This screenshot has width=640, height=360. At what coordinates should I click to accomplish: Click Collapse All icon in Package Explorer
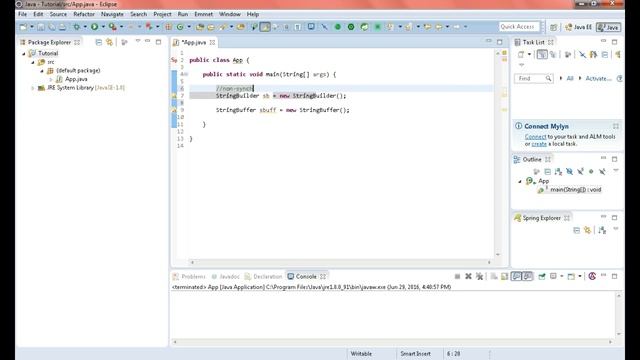(98, 42)
